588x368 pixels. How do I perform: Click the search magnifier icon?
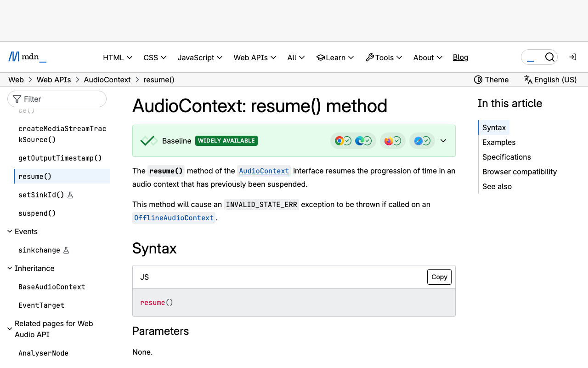[549, 57]
